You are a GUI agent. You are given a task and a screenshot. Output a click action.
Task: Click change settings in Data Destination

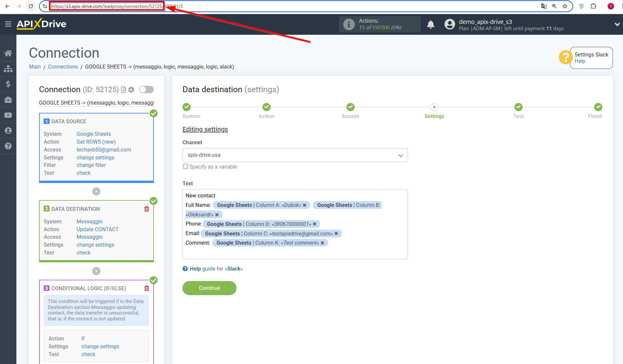(95, 245)
